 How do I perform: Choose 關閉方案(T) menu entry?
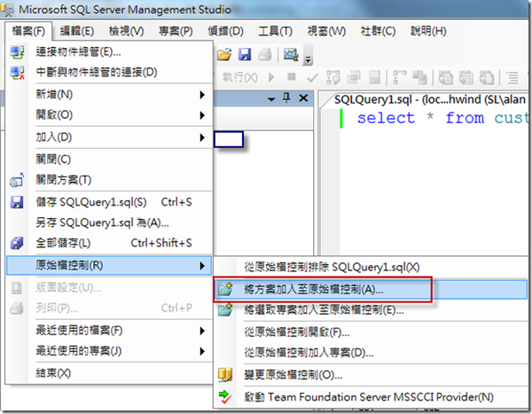click(109, 179)
